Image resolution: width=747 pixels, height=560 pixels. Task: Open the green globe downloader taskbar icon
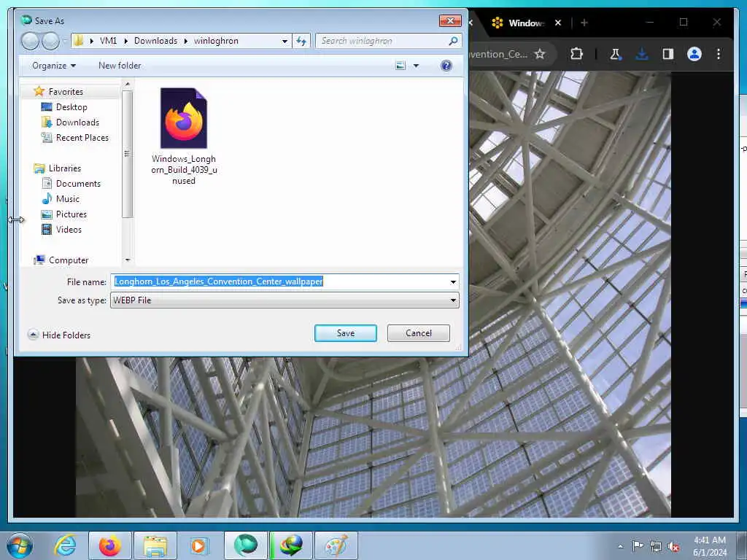[290, 545]
